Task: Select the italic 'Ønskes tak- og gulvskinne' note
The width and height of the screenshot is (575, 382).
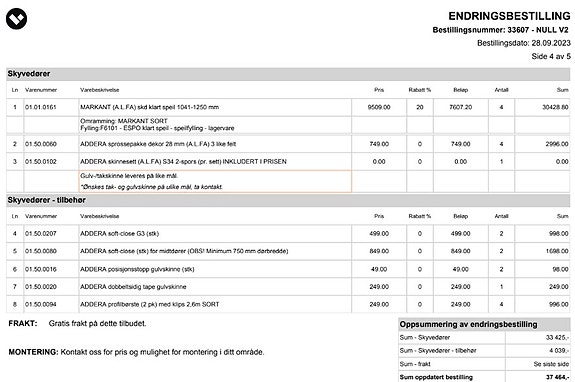Action: 151,187
